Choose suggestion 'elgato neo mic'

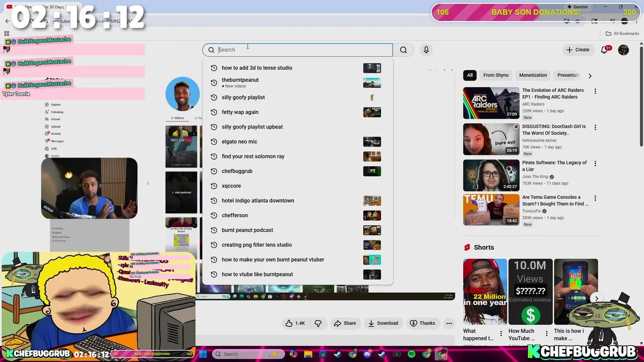pos(297,142)
